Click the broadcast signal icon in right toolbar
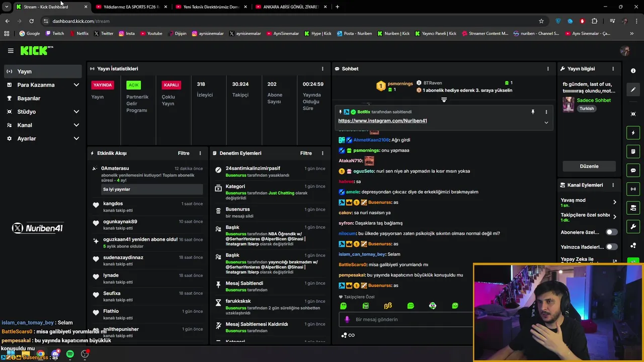 (x=633, y=189)
